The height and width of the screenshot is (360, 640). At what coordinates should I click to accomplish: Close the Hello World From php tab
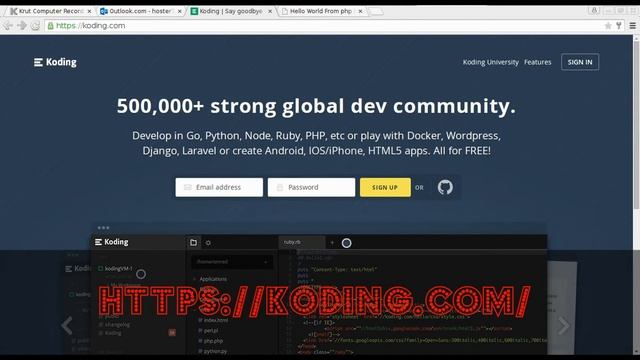click(x=360, y=11)
